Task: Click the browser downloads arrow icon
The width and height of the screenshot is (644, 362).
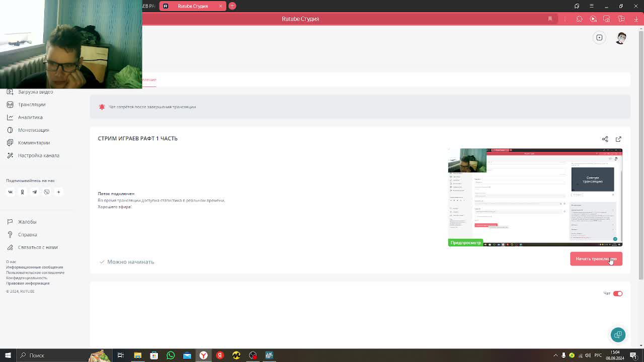Action: [636, 19]
